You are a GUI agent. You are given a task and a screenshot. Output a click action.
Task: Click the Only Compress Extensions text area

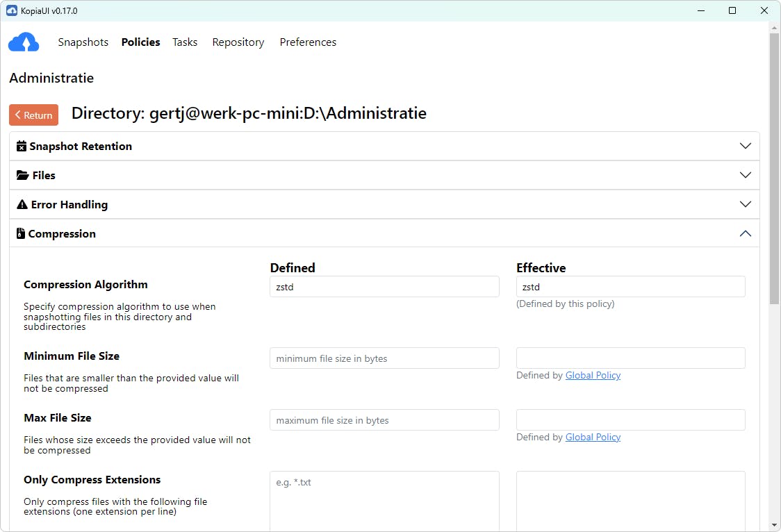click(x=384, y=501)
